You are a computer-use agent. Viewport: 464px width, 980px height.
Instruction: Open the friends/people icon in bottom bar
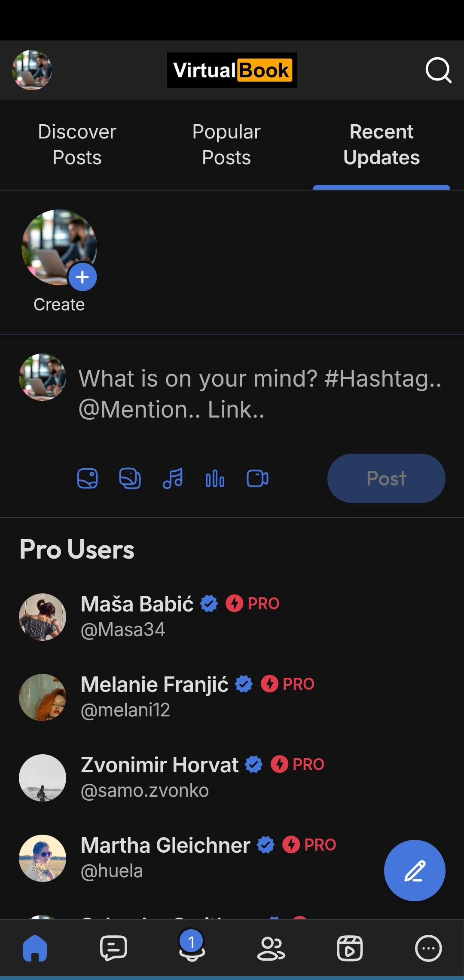point(271,948)
